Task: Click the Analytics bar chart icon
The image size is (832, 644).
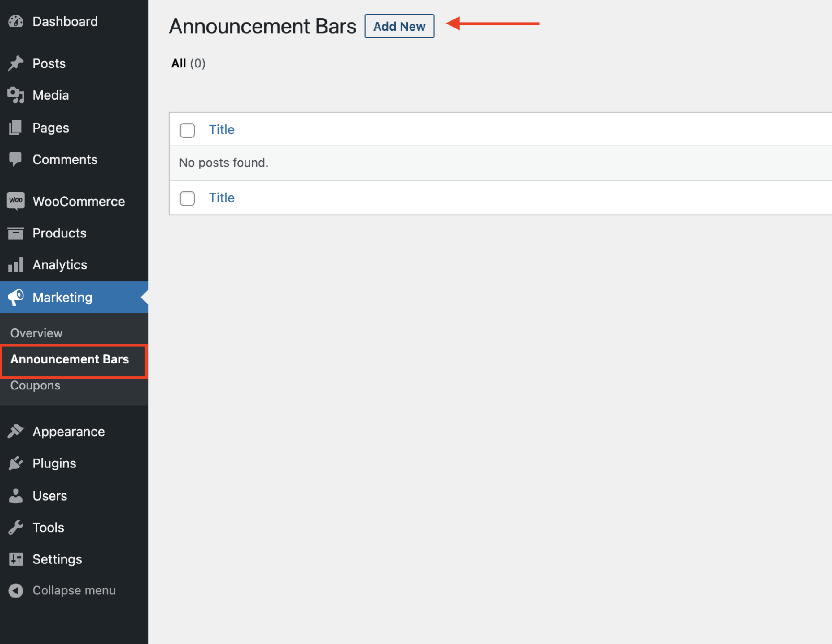Action: pyautogui.click(x=16, y=265)
